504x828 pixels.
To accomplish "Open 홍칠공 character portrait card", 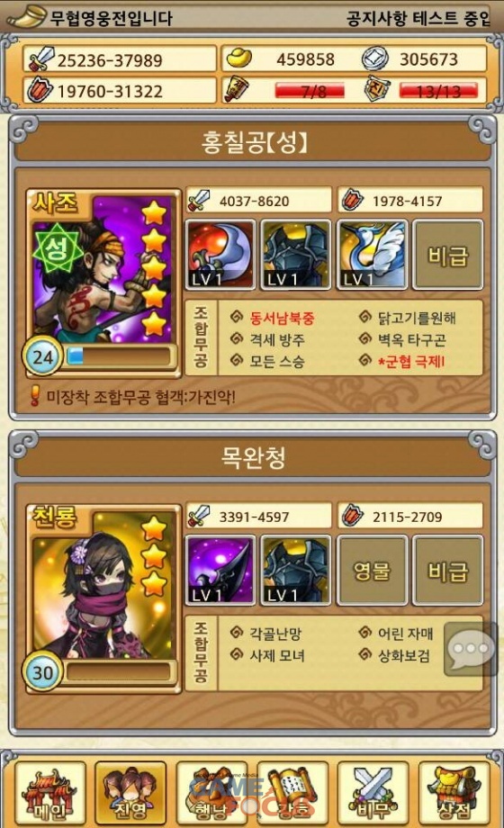I will (103, 283).
